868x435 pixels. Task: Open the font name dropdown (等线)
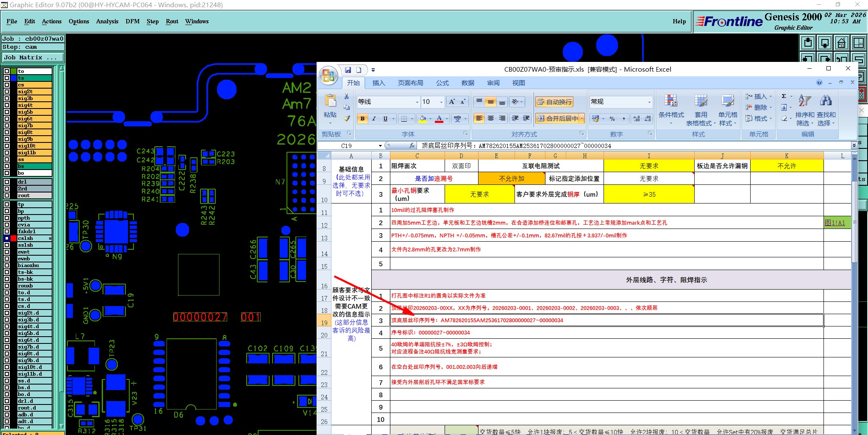(417, 102)
